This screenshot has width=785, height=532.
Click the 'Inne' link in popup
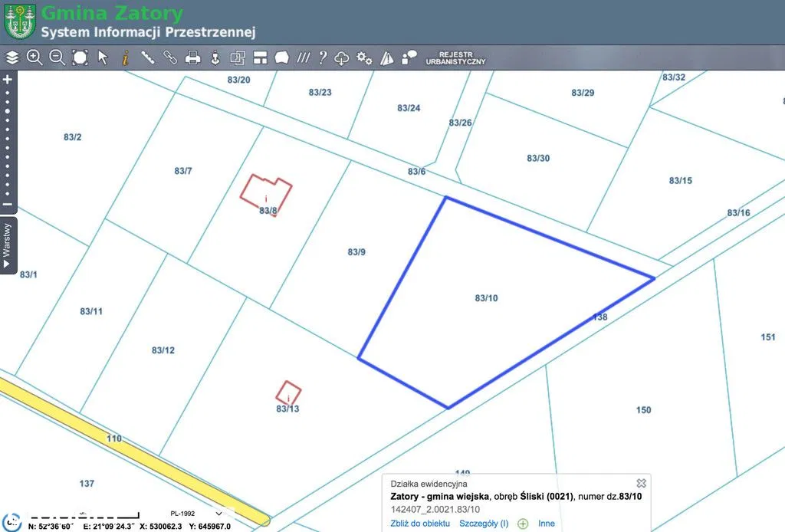click(x=546, y=524)
